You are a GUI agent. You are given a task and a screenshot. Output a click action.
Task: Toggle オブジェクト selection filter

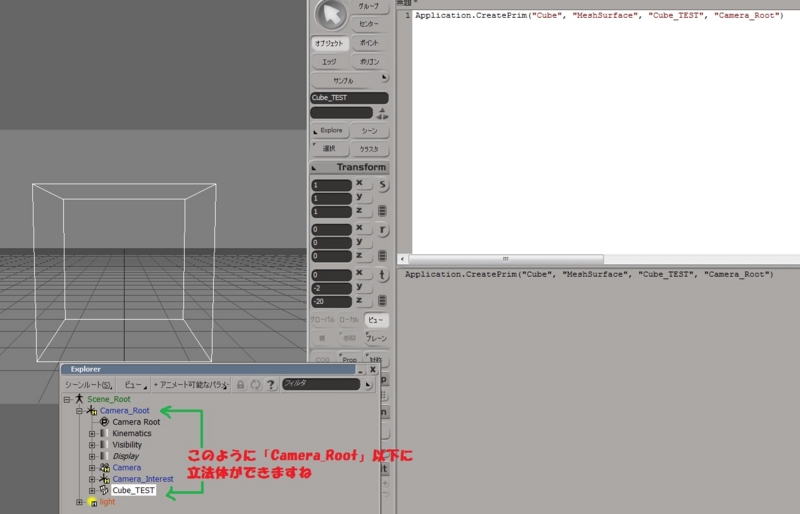tap(329, 43)
